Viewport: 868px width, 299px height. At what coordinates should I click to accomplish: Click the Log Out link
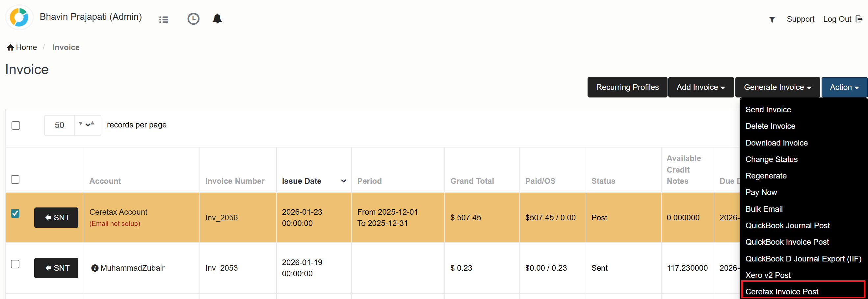842,19
